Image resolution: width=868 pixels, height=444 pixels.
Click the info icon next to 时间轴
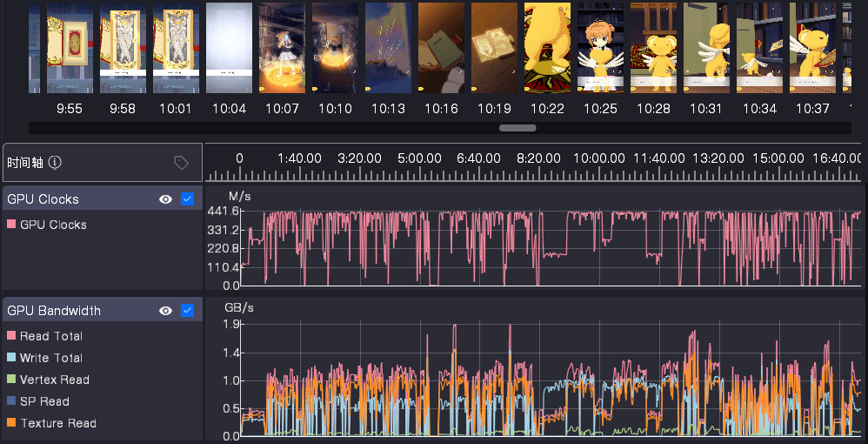pyautogui.click(x=55, y=163)
